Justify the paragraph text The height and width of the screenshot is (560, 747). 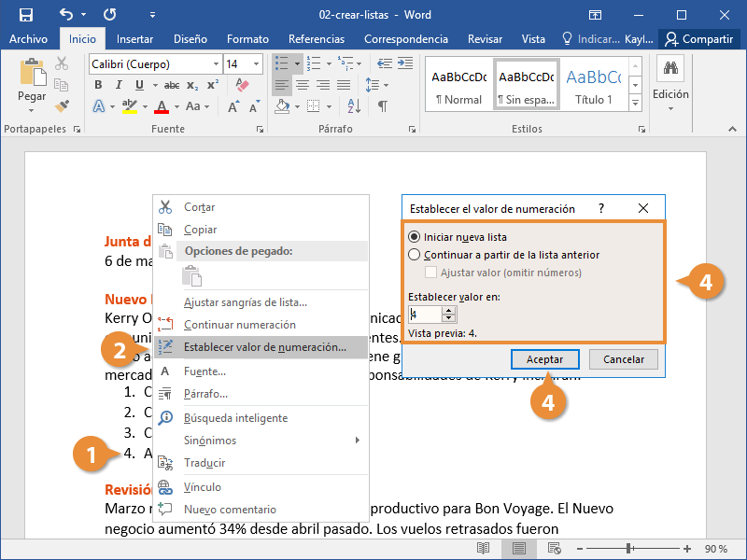pos(344,85)
